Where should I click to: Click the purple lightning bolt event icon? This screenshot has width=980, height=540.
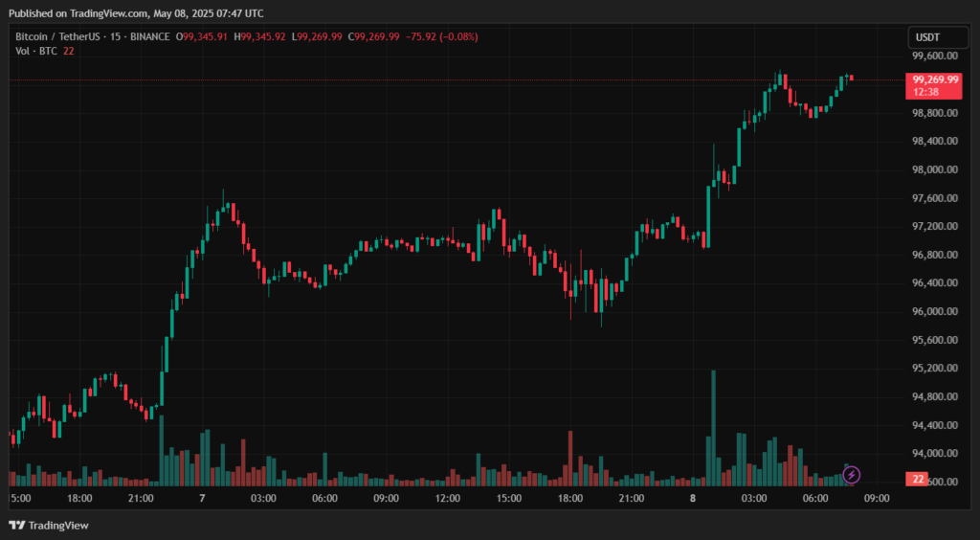pos(851,474)
